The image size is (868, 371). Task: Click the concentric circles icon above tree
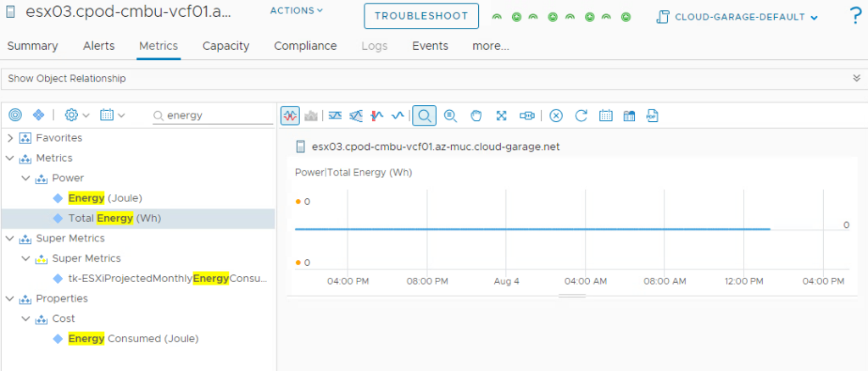pos(15,115)
